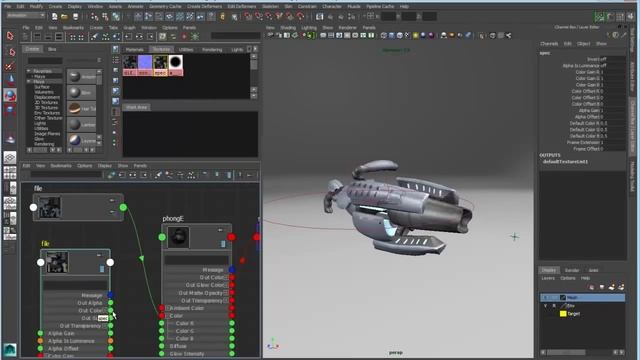Click the Blinn shader creation button

pos(81,93)
